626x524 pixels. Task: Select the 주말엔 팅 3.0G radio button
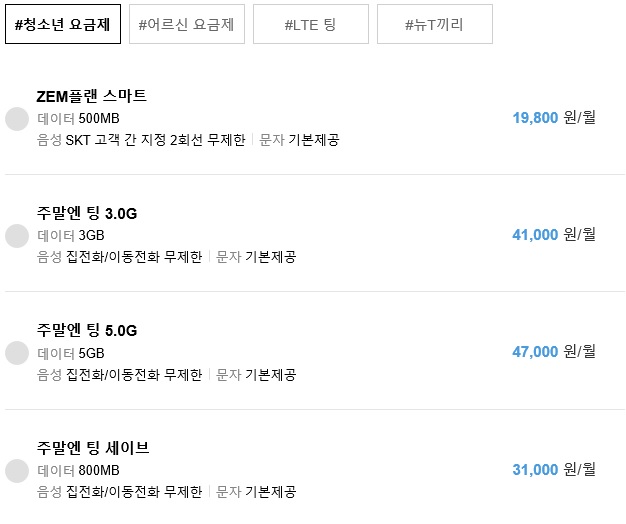(x=17, y=236)
